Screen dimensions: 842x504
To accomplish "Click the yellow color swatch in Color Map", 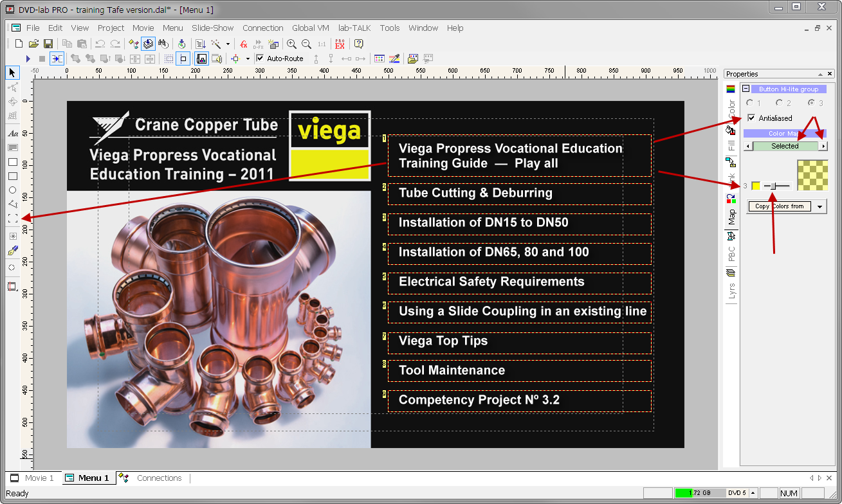I will click(756, 186).
